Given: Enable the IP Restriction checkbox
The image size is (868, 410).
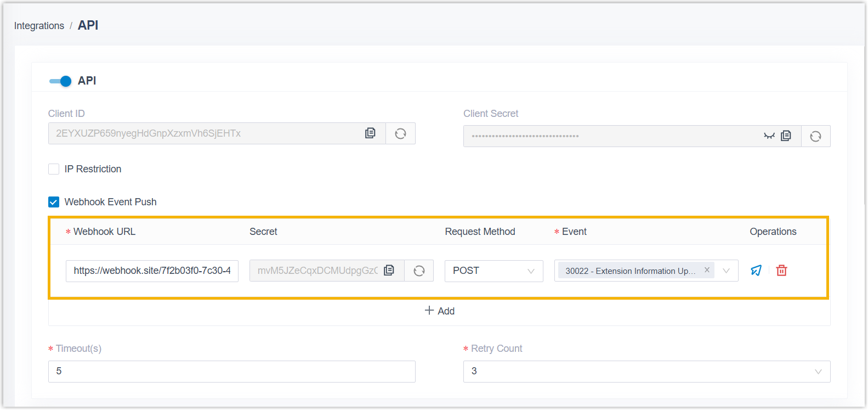Looking at the screenshot, I should (x=54, y=169).
